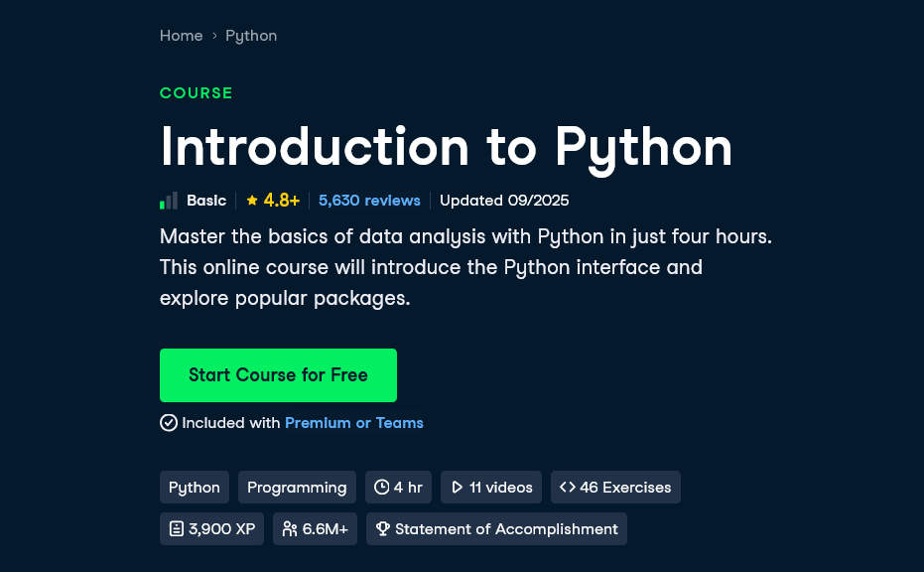Click the checkmark circle beside Included with
The width and height of the screenshot is (924, 572).
[169, 423]
